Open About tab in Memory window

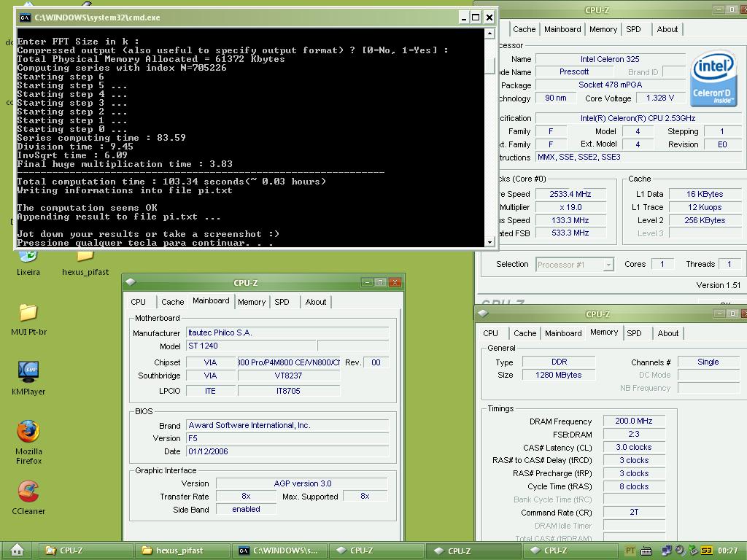pos(668,333)
